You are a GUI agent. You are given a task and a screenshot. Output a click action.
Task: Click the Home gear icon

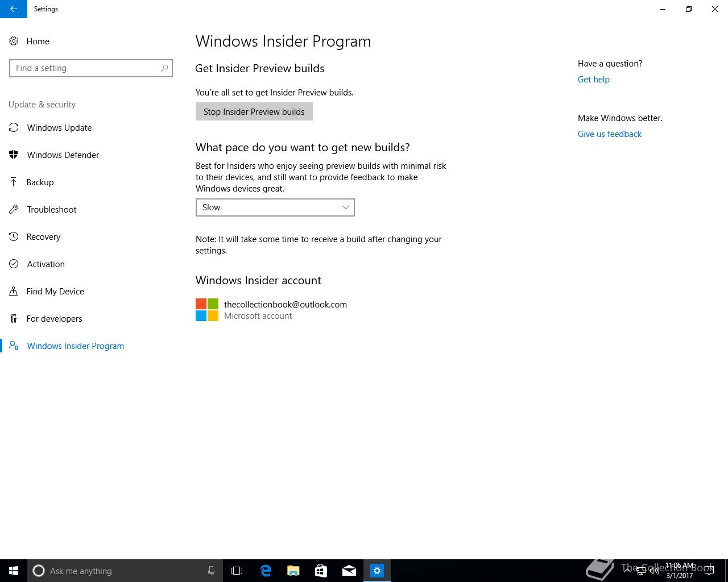(14, 41)
